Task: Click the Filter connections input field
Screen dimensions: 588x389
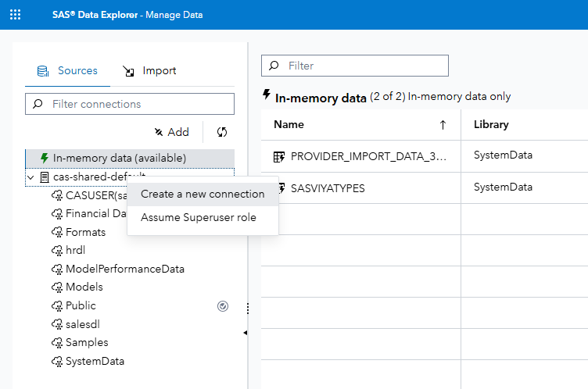Action: 130,104
